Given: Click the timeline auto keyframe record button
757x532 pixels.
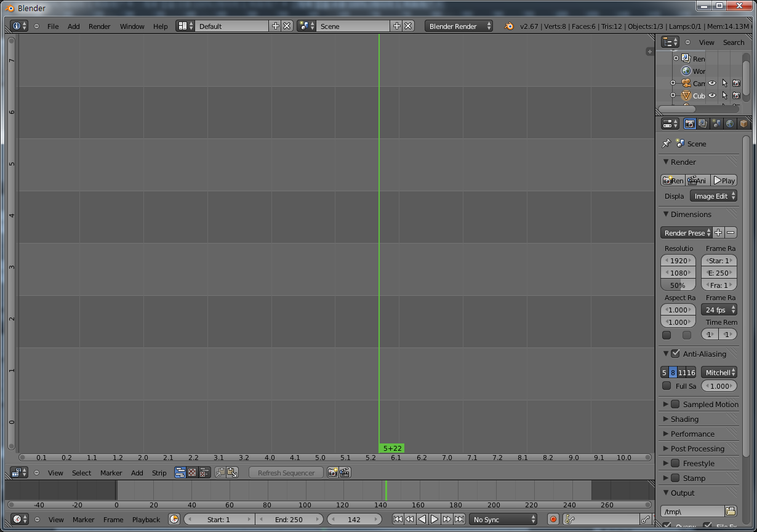Looking at the screenshot, I should (553, 519).
